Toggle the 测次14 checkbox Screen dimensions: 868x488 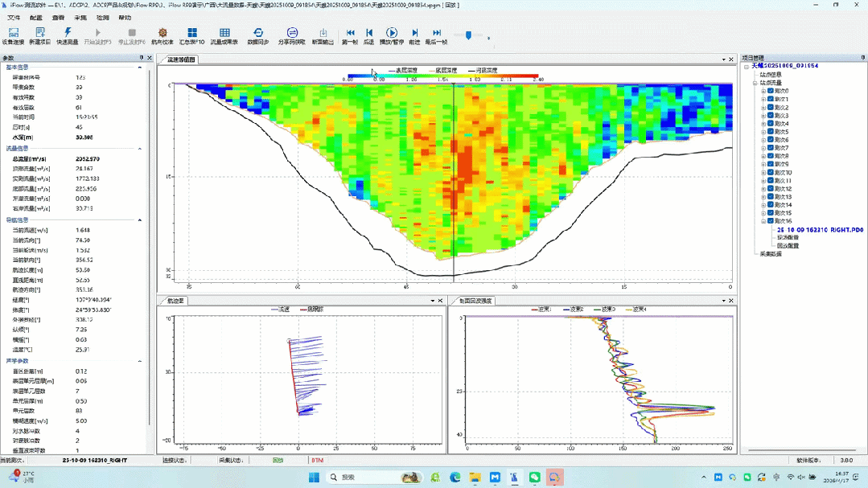(771, 205)
